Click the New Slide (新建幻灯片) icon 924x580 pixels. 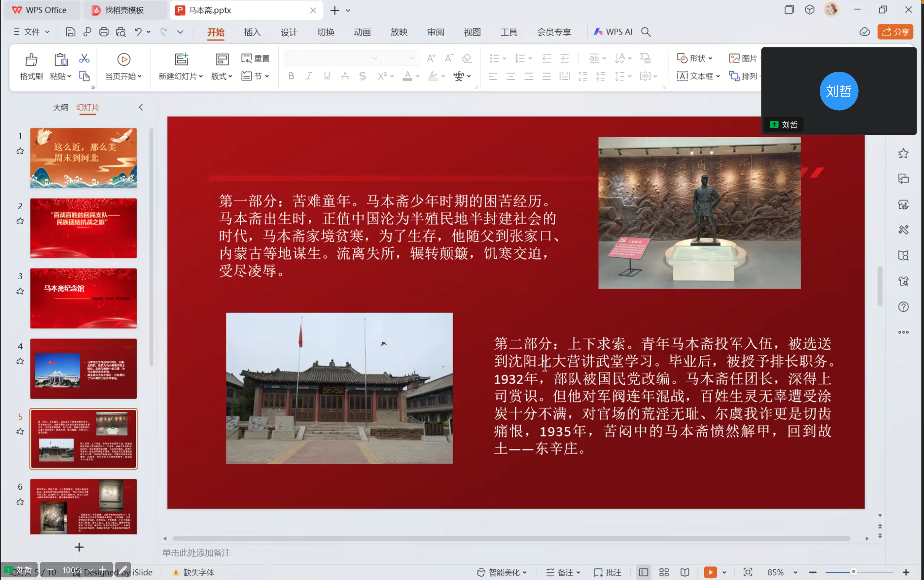pyautogui.click(x=181, y=59)
